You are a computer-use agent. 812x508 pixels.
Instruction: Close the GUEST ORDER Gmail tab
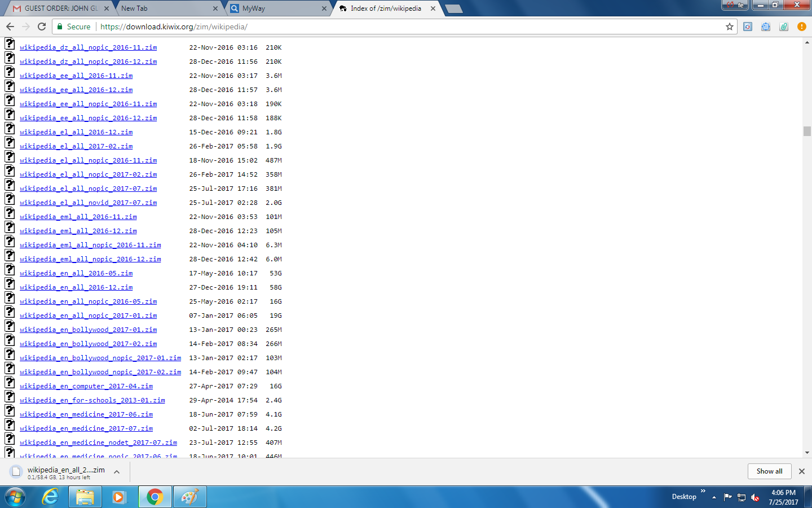point(107,8)
